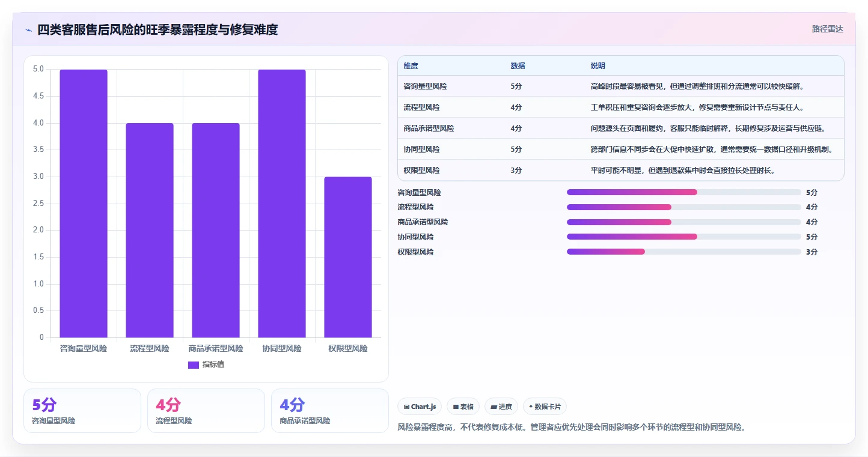Click the 数据卡片 tag chip
The image size is (868, 457).
[545, 407]
